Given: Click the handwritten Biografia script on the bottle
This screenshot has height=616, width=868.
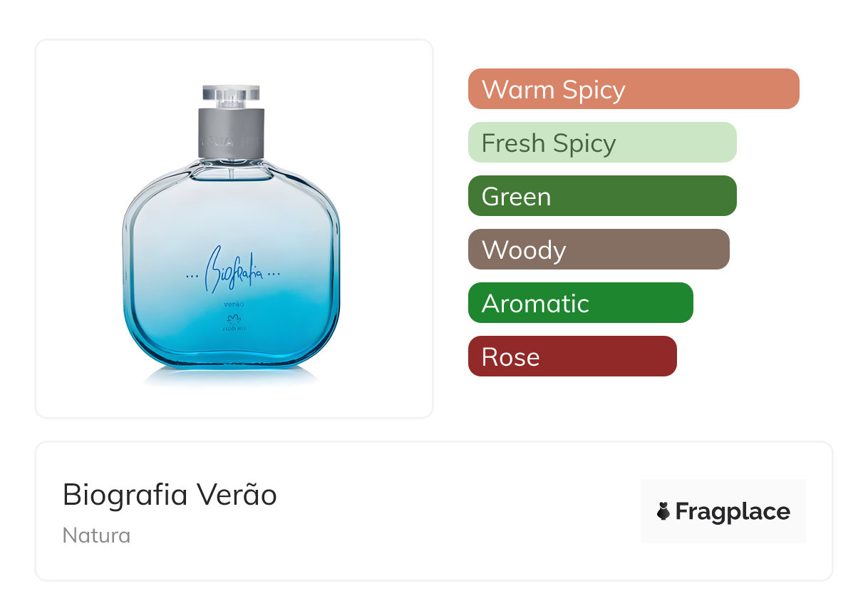Looking at the screenshot, I should (x=233, y=272).
